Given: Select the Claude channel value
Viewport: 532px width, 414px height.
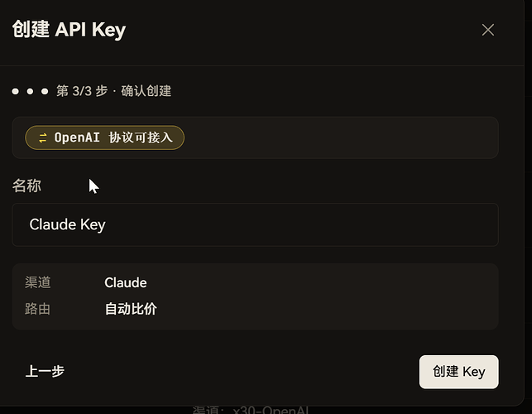Looking at the screenshot, I should [x=126, y=282].
